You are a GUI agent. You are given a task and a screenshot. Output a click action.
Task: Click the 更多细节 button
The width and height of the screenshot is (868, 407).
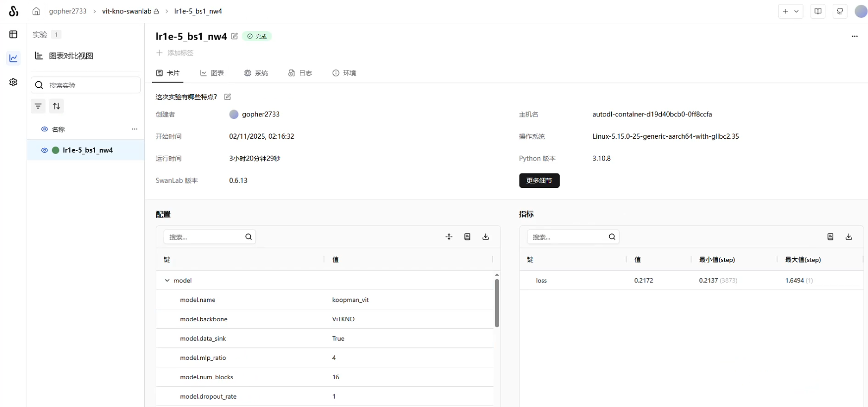pos(539,180)
